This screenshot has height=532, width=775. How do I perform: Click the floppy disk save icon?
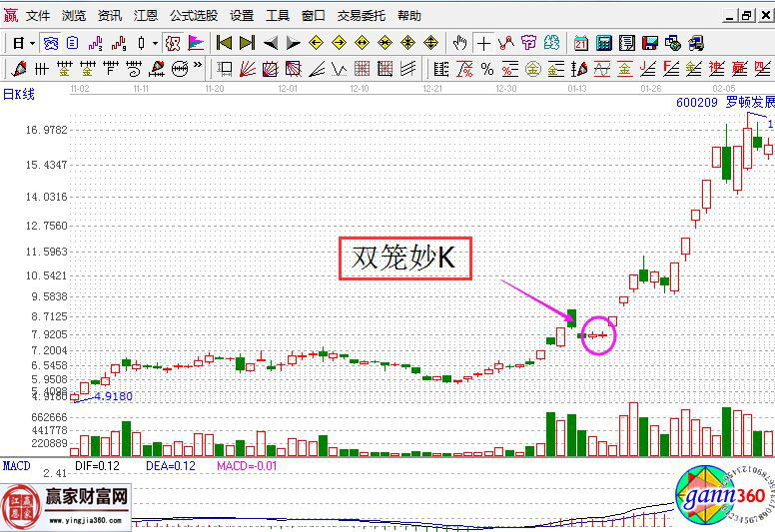pos(650,43)
